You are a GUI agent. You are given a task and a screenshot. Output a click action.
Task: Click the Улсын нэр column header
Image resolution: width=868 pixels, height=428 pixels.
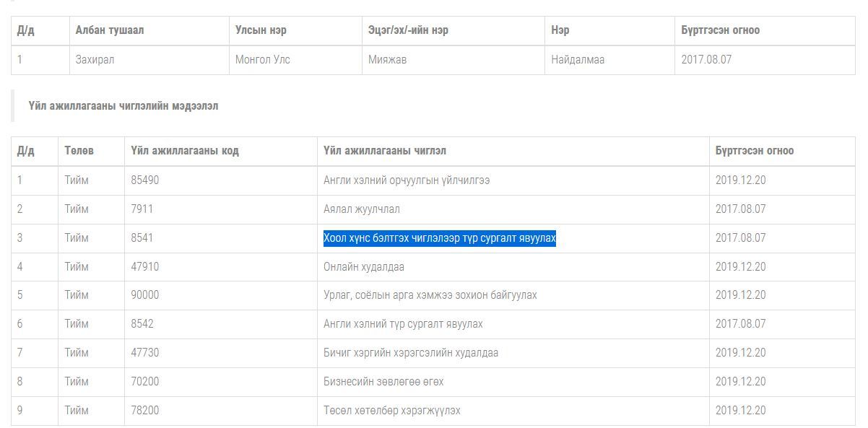[x=261, y=30]
